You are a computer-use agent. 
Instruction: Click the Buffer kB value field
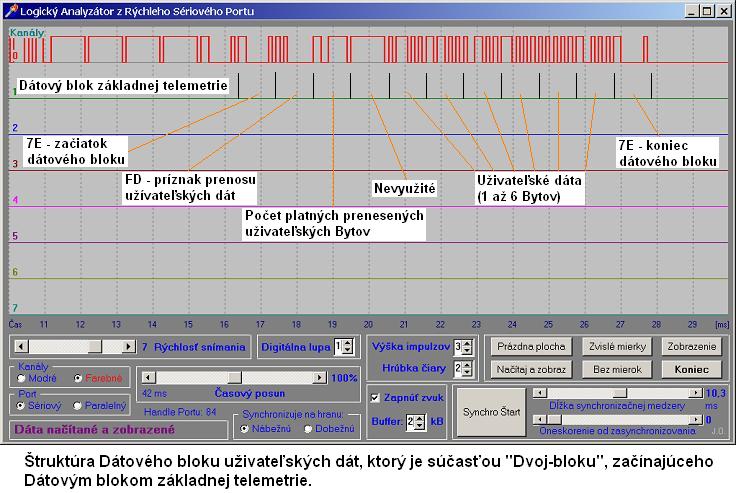pos(411,422)
